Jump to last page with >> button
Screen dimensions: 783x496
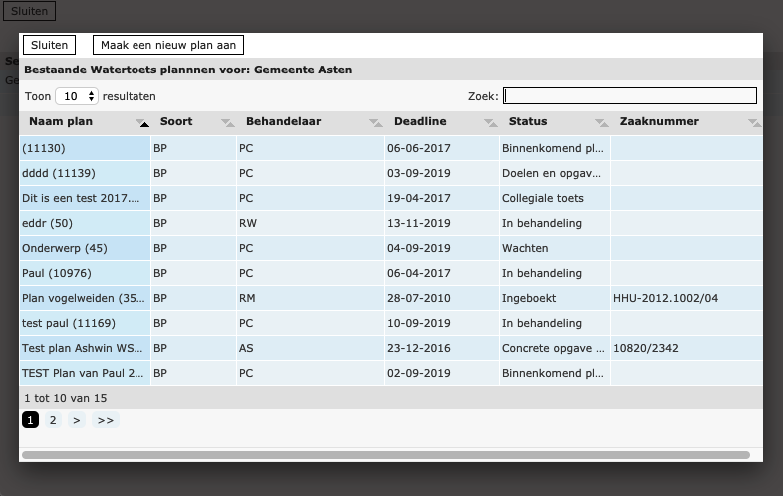105,420
